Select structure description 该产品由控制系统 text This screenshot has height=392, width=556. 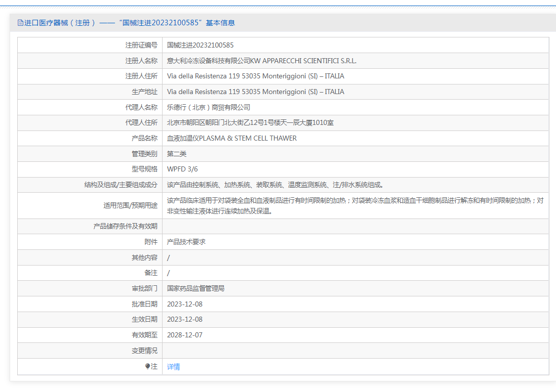(x=275, y=185)
